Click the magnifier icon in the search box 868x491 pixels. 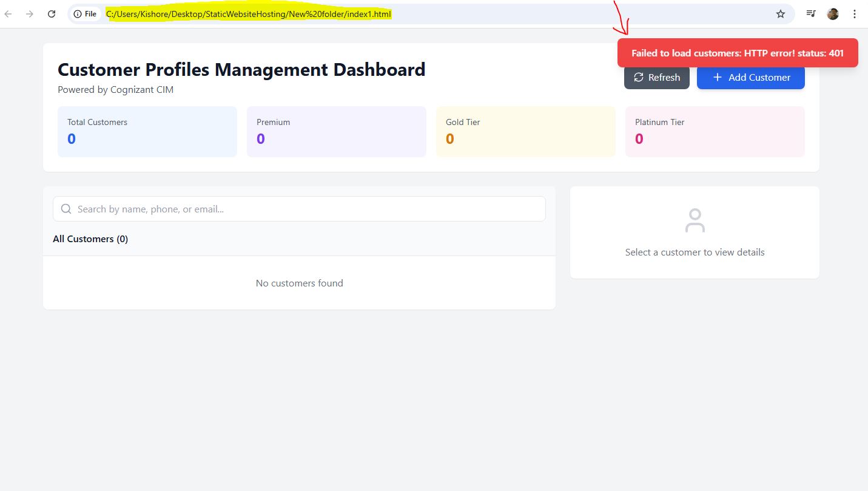tap(66, 209)
